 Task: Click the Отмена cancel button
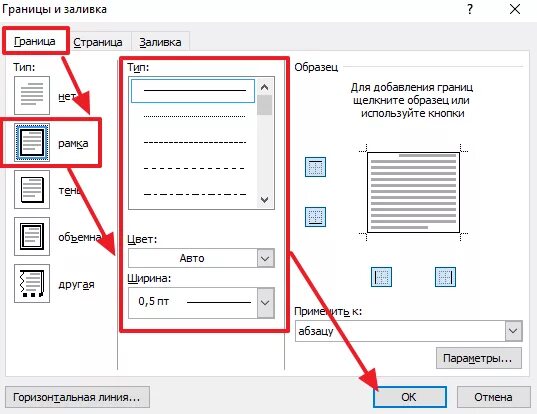(493, 397)
